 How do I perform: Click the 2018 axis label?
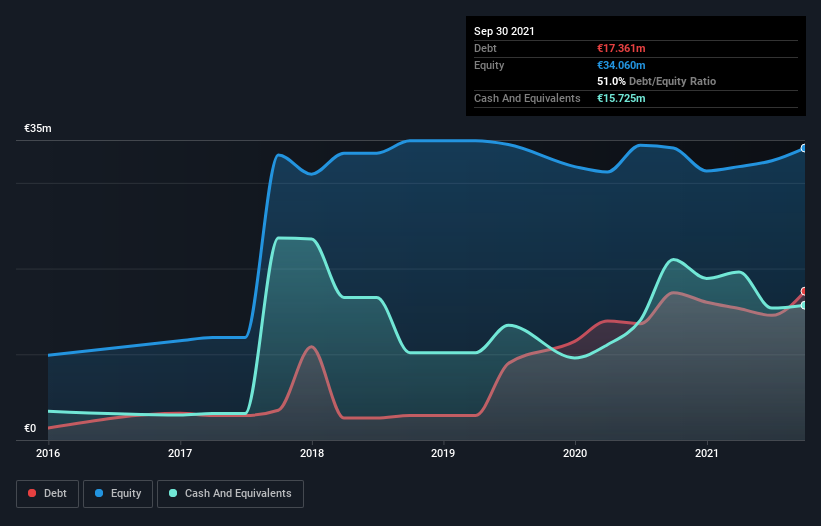pyautogui.click(x=312, y=453)
